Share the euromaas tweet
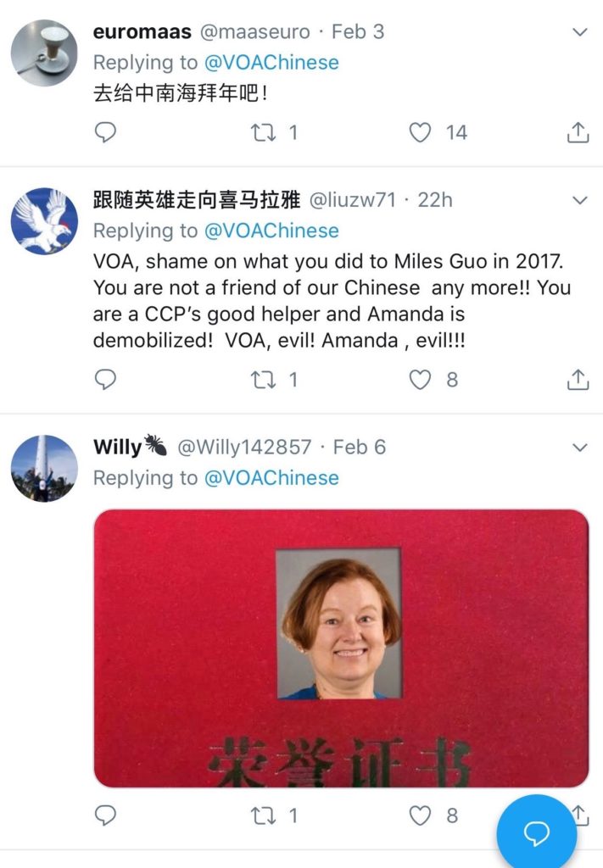 578,132
